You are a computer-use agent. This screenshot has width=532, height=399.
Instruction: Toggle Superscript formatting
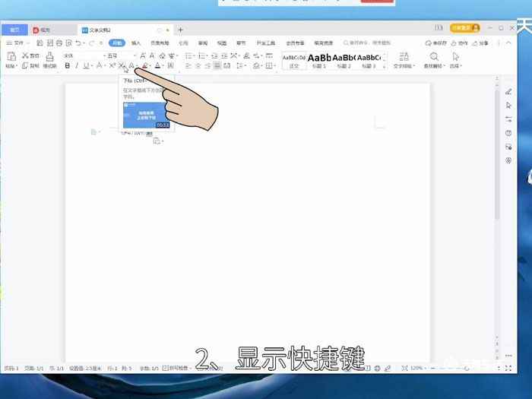click(x=112, y=65)
